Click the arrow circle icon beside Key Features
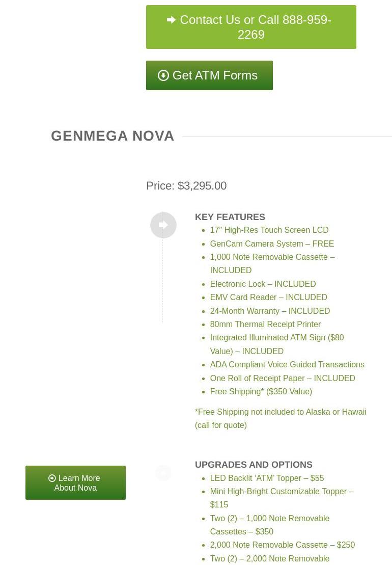 click(x=163, y=225)
